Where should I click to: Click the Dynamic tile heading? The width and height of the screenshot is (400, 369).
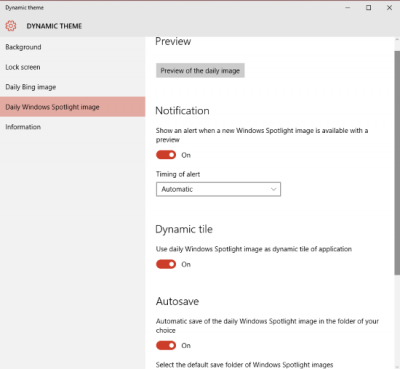184,229
